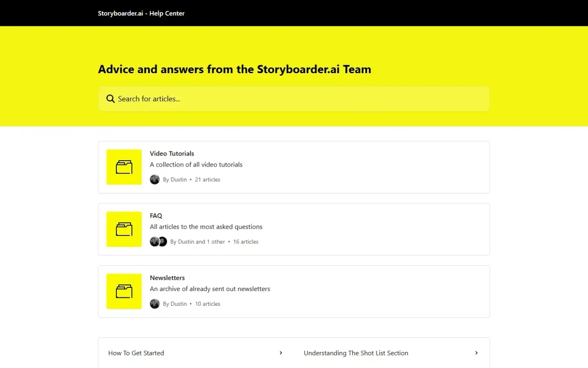The width and height of the screenshot is (588, 368).
Task: Open the Newsletters collection title
Action: (167, 278)
